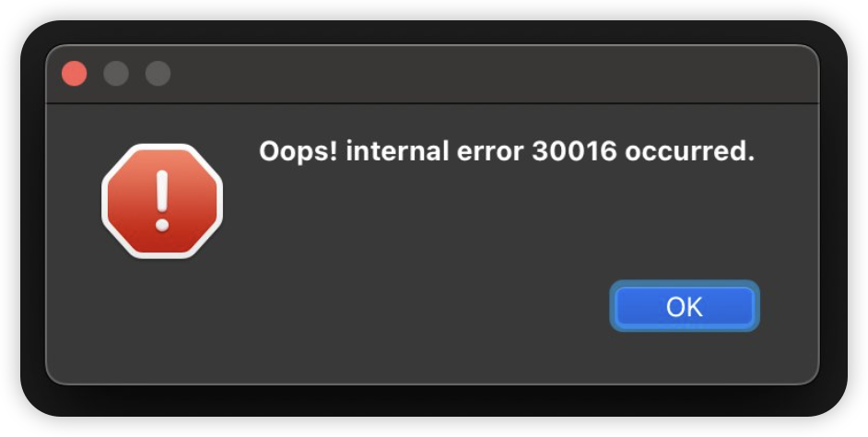Click the red octagon error icon
The width and height of the screenshot is (868, 437).
[162, 201]
